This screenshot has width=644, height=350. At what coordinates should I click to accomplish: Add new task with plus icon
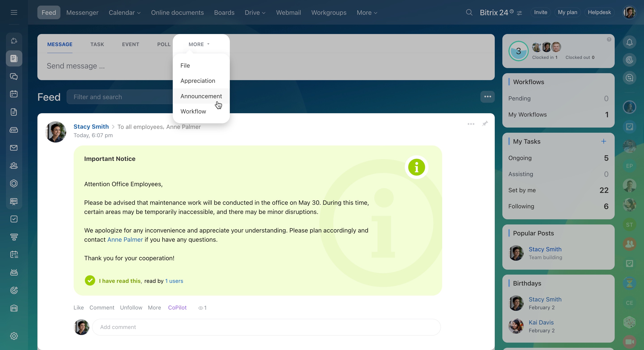tap(603, 141)
